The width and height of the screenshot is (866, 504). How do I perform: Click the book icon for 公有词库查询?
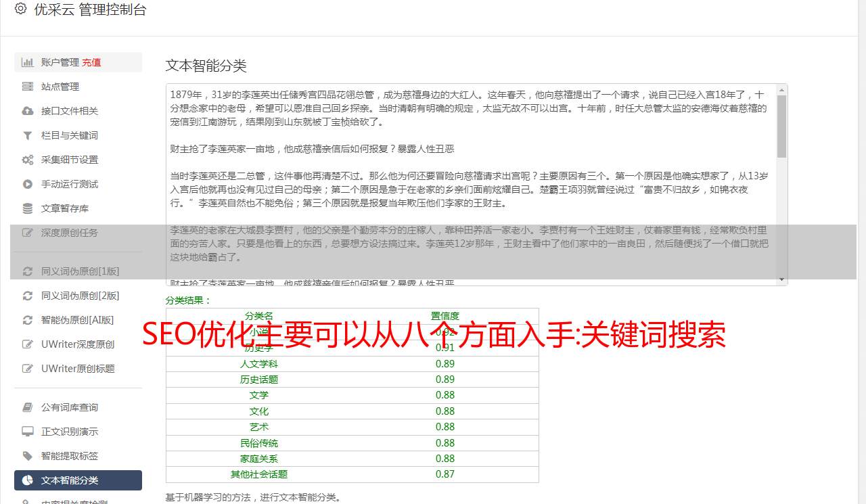28,407
